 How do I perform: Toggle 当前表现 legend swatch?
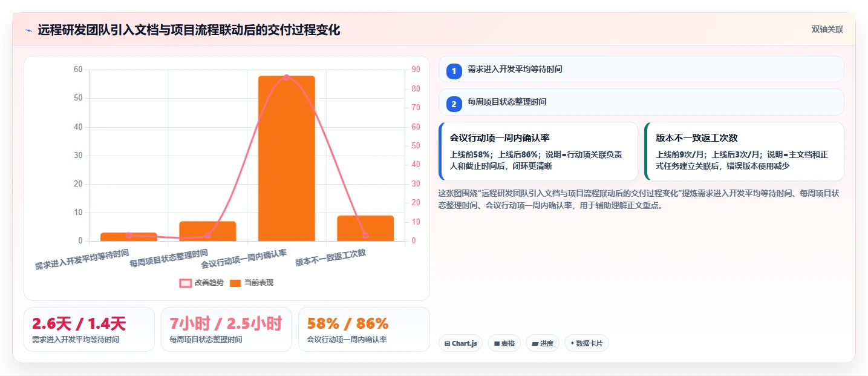click(235, 283)
